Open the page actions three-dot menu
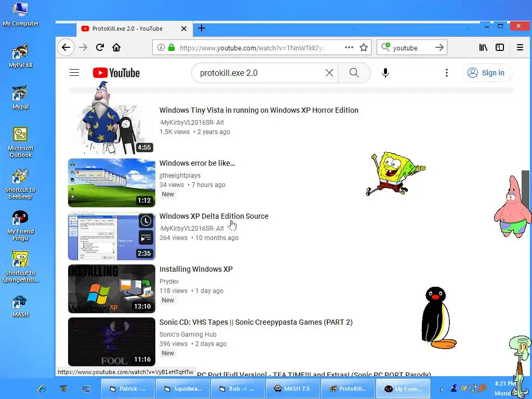Image resolution: width=532 pixels, height=399 pixels. tap(349, 47)
